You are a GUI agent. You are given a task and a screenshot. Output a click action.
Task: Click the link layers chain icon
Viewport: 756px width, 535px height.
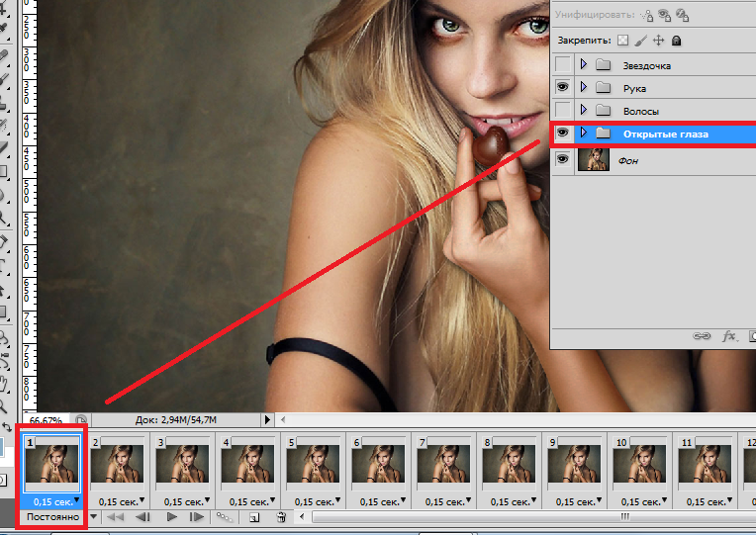coord(702,336)
